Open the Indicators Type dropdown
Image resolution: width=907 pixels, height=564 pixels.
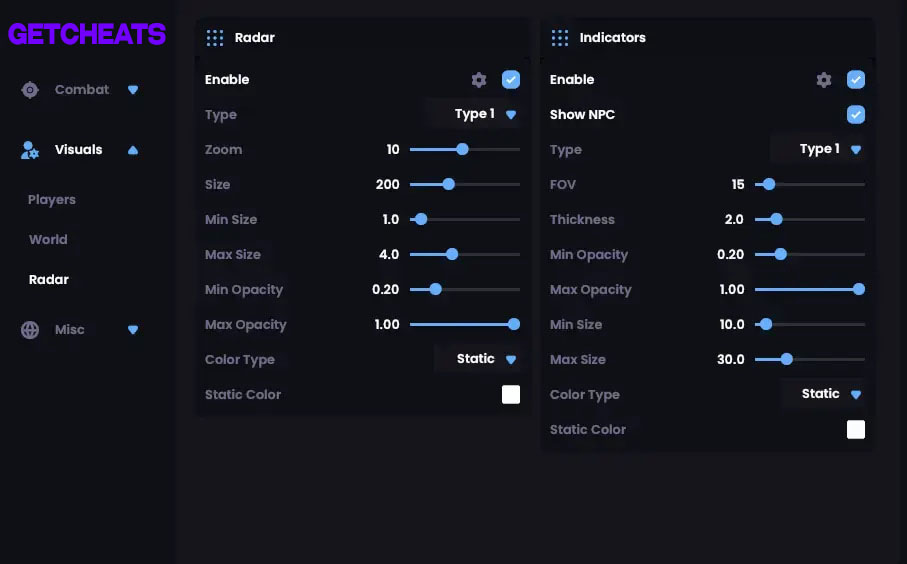point(818,149)
